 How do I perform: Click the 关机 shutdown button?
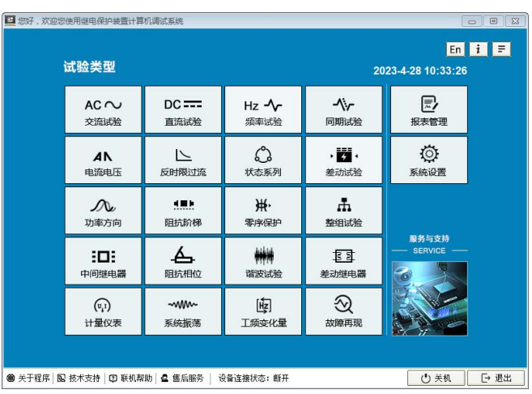[436, 379]
